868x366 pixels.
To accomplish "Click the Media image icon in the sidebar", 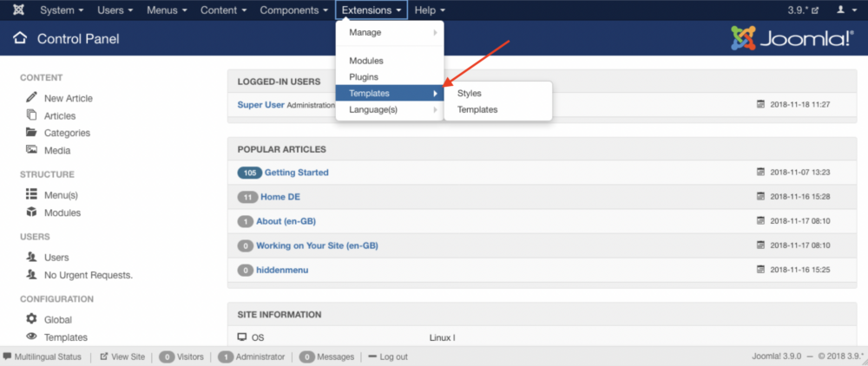I will click(32, 150).
